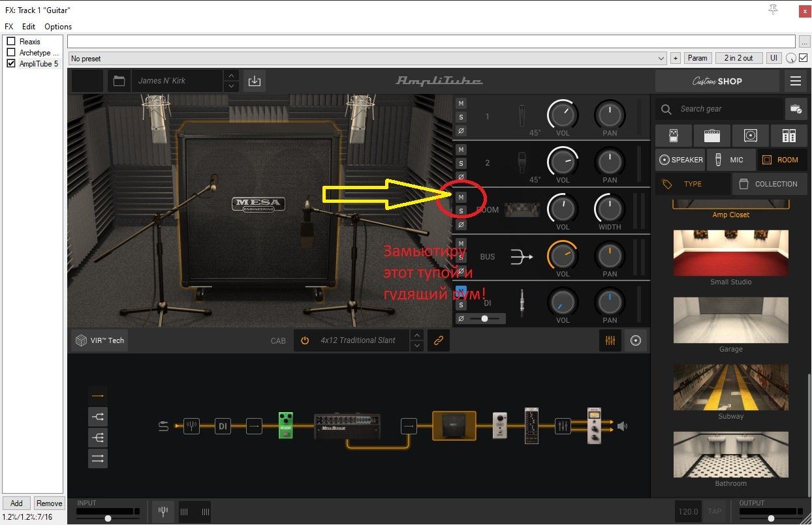Select previous cabinet with the up arrow
Viewport: 812px width, 525px height.
pyautogui.click(x=417, y=335)
